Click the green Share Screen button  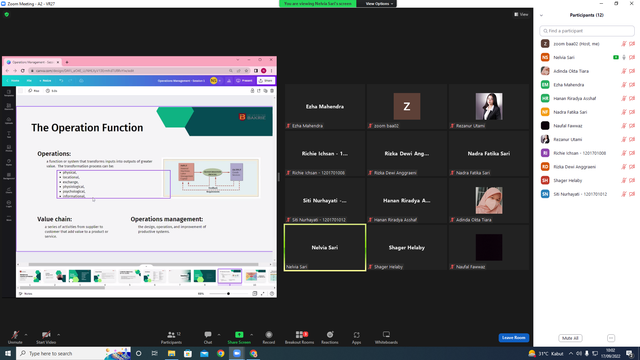tap(239, 337)
